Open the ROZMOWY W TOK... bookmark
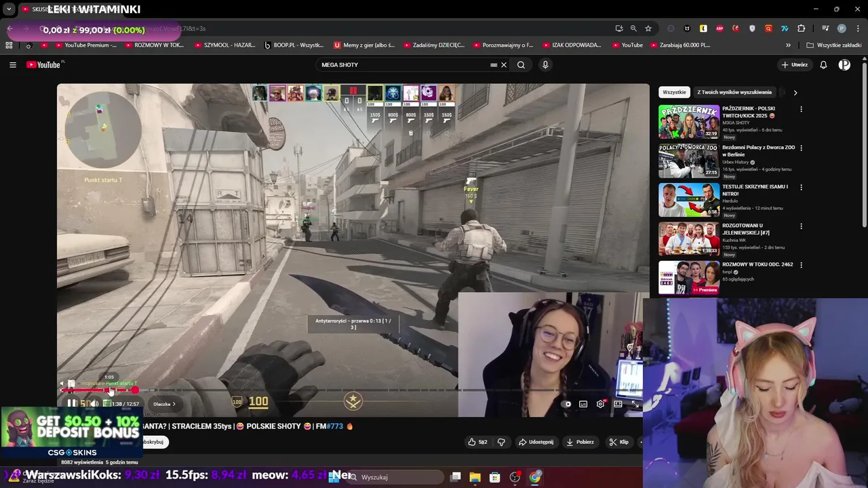The width and height of the screenshot is (868, 488). pos(154,45)
